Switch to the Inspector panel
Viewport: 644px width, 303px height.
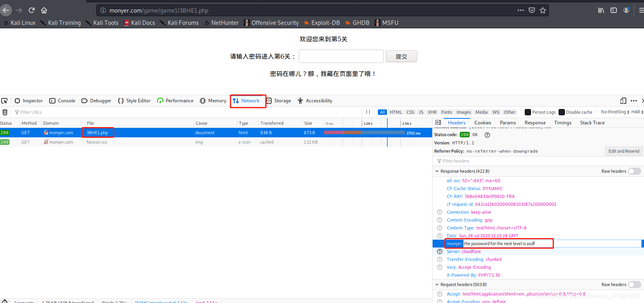point(29,101)
